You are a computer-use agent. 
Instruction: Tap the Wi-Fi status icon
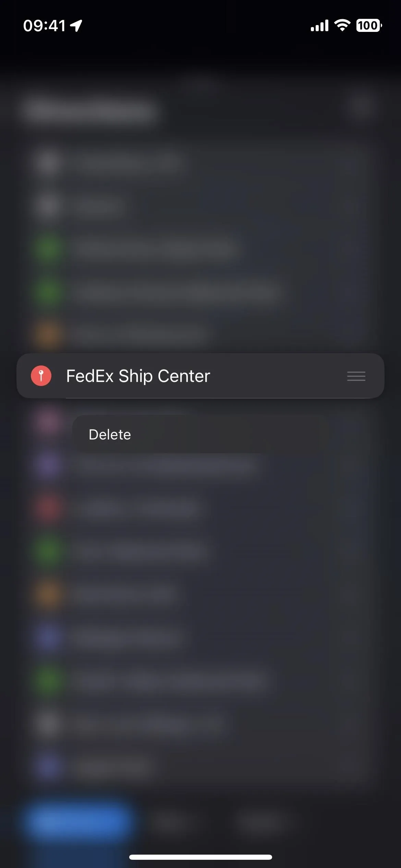click(342, 25)
